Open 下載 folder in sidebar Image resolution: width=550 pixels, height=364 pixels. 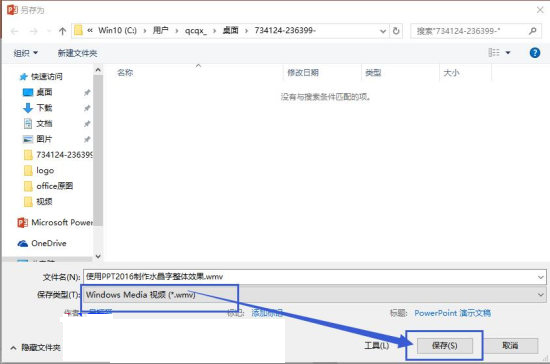[x=44, y=108]
